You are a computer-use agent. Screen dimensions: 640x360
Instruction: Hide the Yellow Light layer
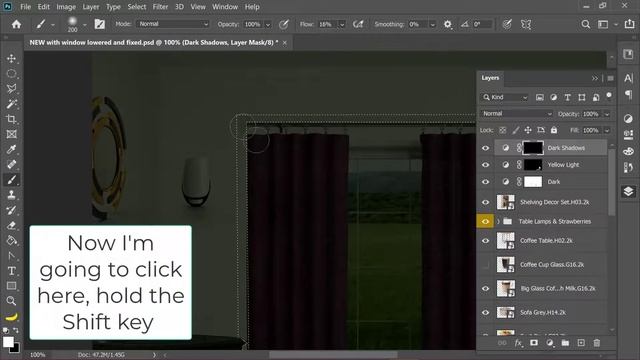click(485, 165)
